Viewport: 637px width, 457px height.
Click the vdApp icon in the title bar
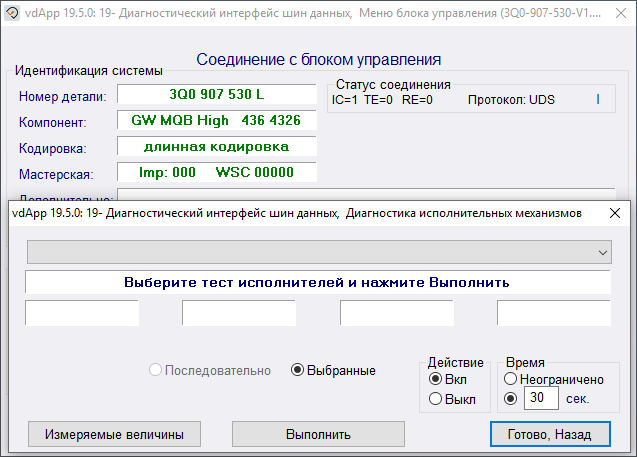coord(13,14)
